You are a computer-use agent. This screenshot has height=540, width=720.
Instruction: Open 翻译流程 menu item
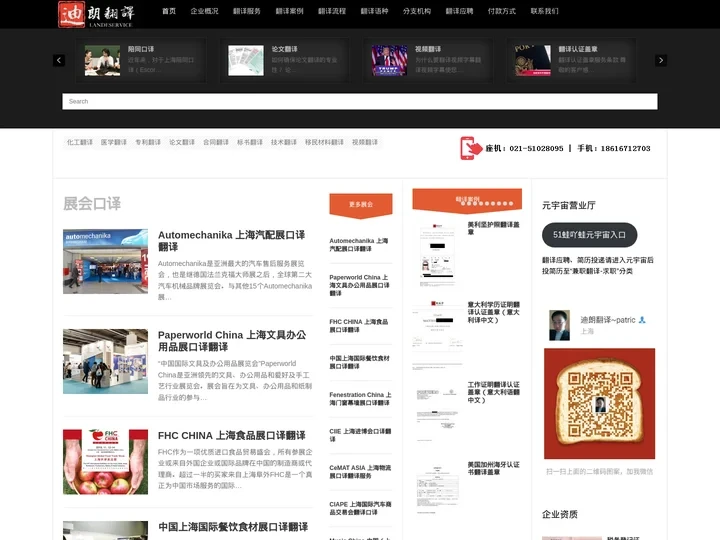(332, 11)
